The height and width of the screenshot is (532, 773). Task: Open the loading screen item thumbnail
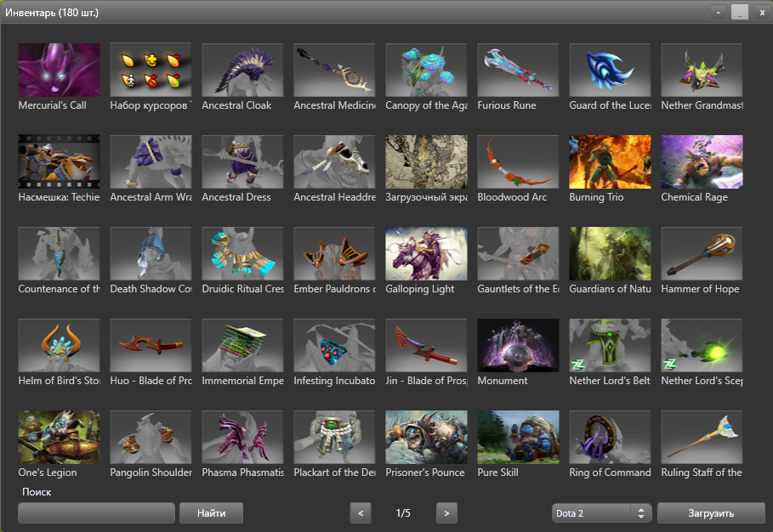pos(426,161)
